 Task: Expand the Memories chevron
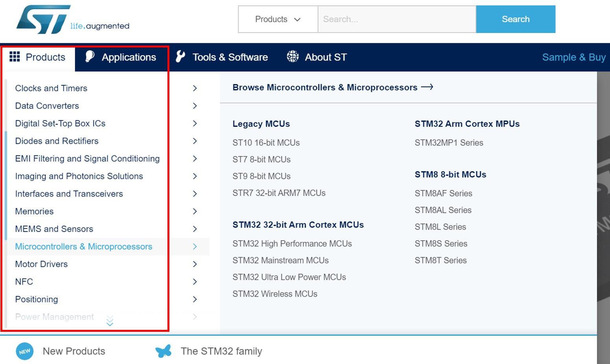tap(195, 211)
